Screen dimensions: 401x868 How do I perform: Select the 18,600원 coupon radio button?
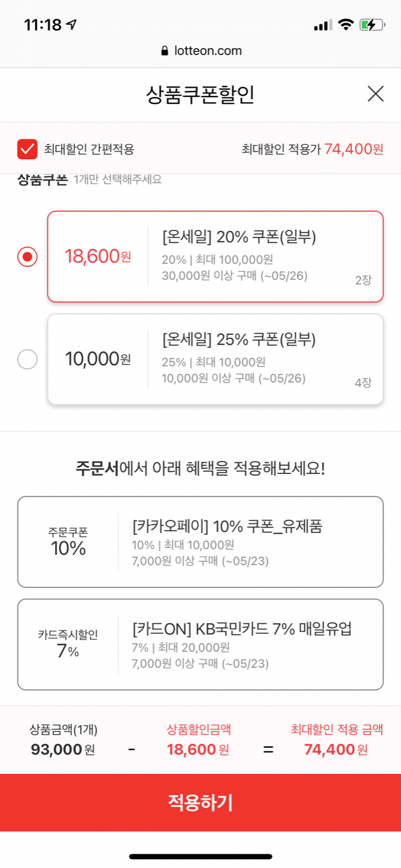pyautogui.click(x=27, y=257)
